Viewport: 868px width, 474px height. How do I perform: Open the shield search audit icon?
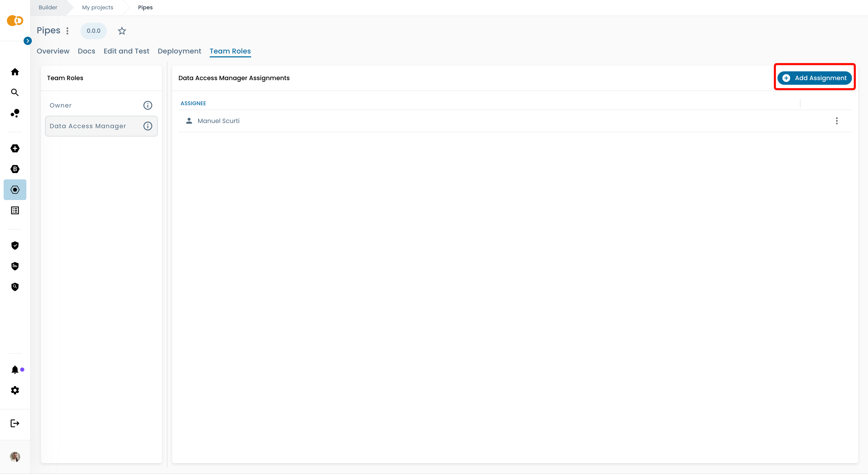click(15, 287)
